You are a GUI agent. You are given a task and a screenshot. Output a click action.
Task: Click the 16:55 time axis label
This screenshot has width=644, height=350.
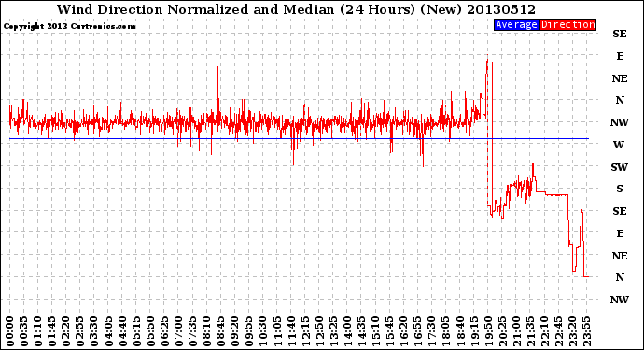click(418, 331)
